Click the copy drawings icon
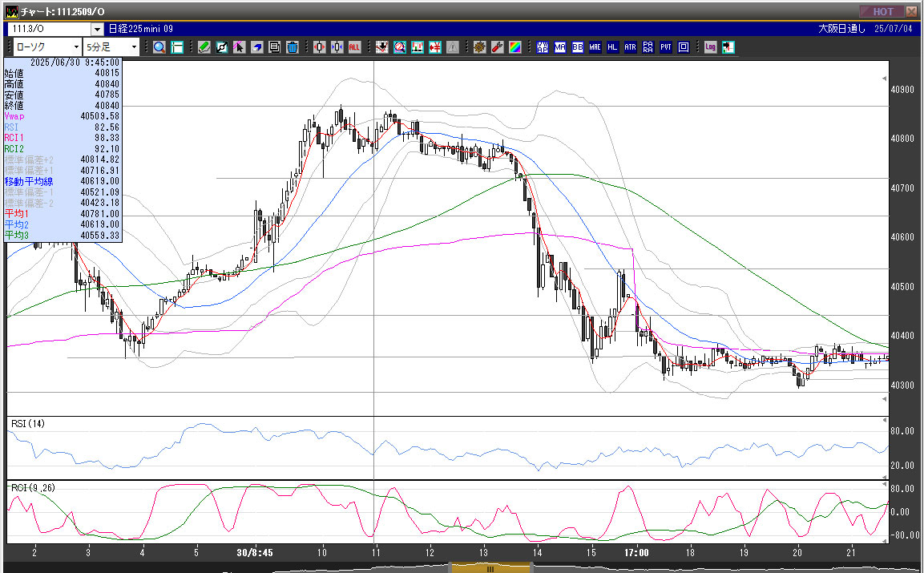 (x=274, y=47)
